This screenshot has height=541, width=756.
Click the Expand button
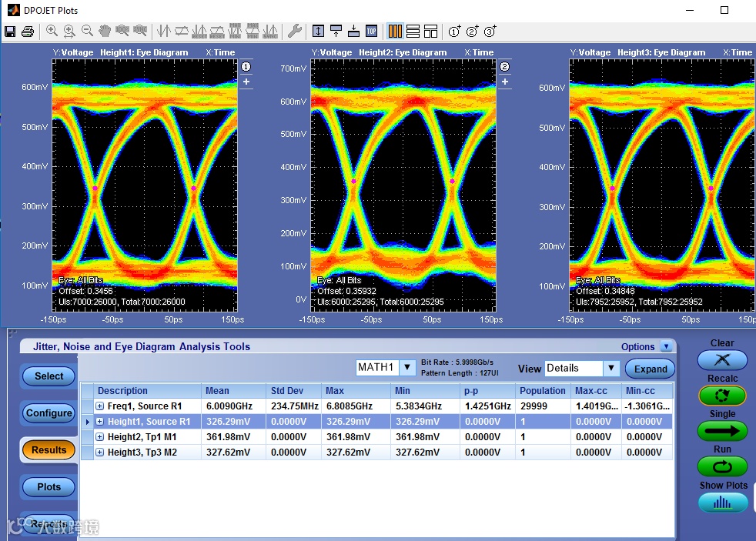[x=651, y=369]
